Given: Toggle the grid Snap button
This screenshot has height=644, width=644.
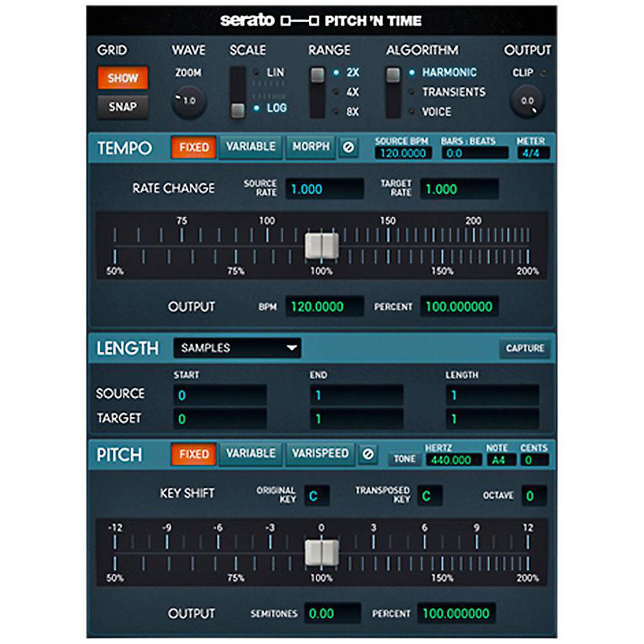Looking at the screenshot, I should [x=123, y=107].
